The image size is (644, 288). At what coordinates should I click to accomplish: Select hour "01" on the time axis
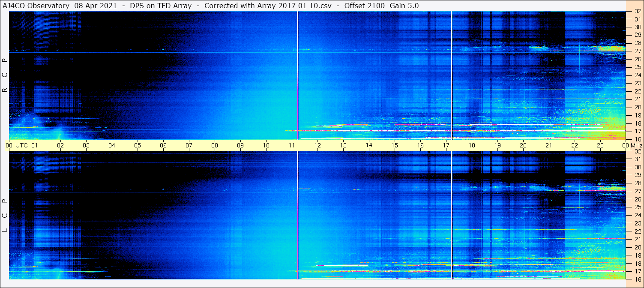pos(35,145)
